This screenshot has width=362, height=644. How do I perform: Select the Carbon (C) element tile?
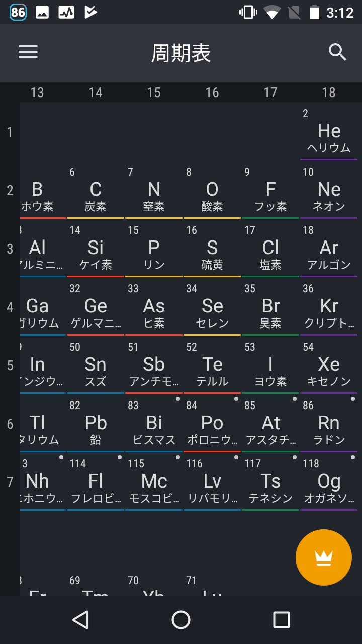pos(96,192)
